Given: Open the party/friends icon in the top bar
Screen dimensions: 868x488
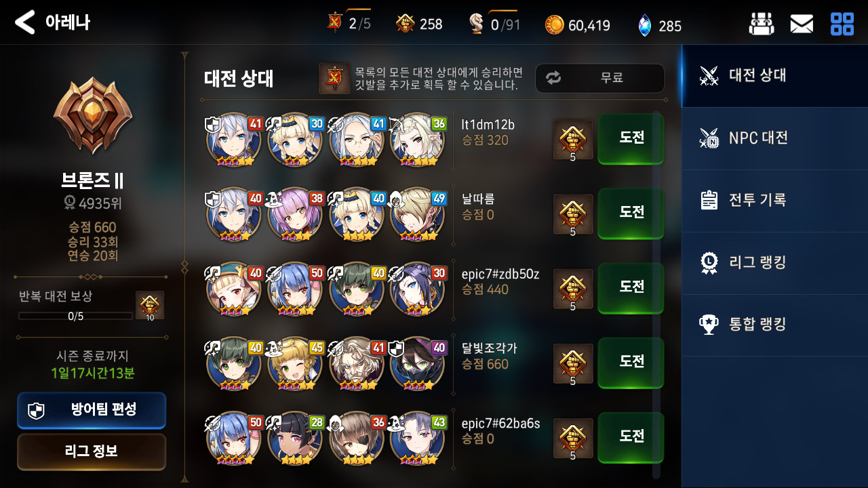Looking at the screenshot, I should 761,24.
